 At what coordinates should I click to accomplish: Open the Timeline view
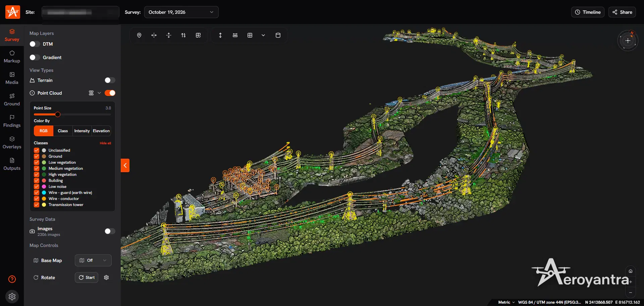[x=588, y=12]
